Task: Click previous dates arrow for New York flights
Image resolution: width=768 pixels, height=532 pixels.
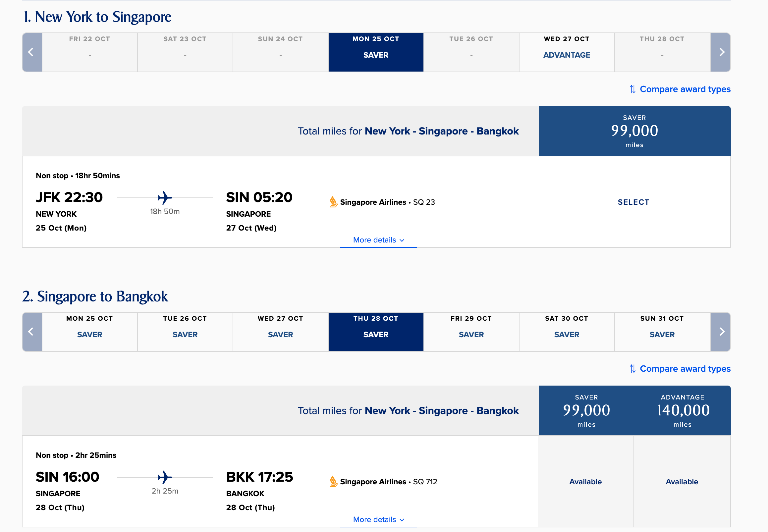Action: (x=32, y=52)
